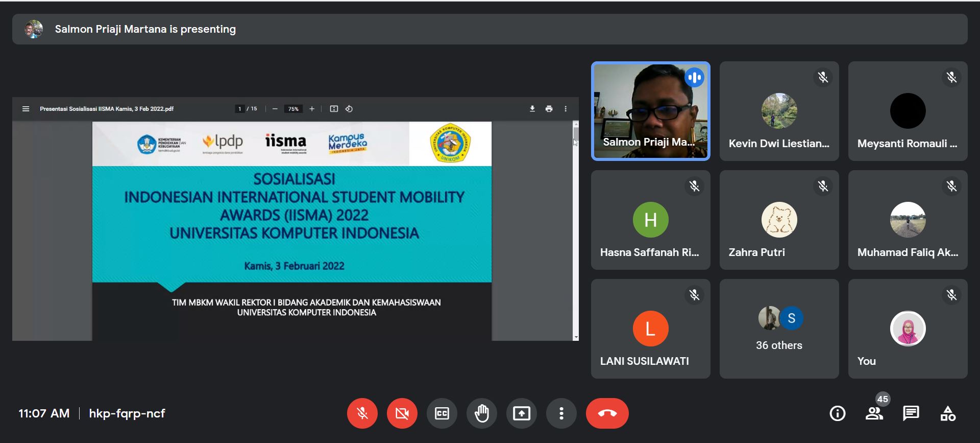980x443 pixels.
Task: Zoom in the PDF presentation
Action: [x=312, y=109]
